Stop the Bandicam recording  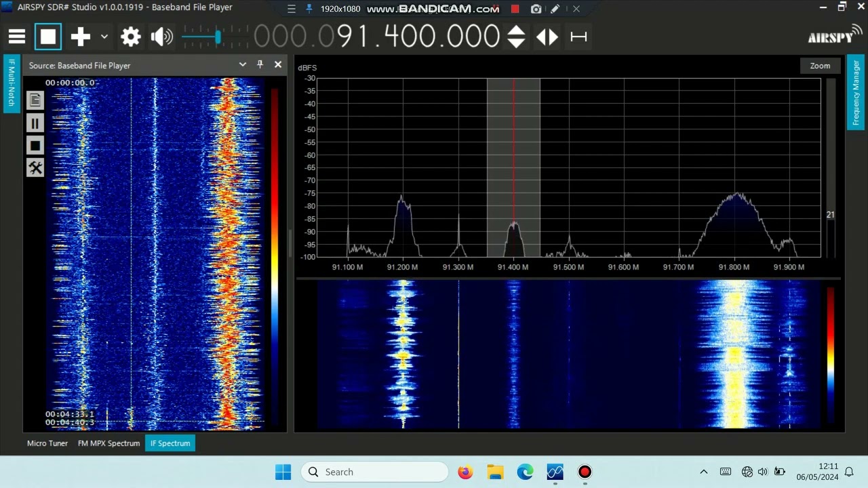[x=515, y=9]
